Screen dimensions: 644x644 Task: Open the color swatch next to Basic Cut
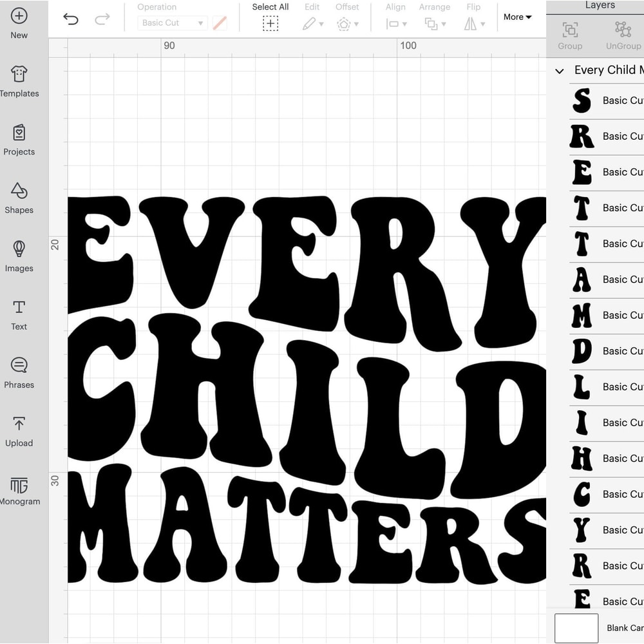pos(220,23)
